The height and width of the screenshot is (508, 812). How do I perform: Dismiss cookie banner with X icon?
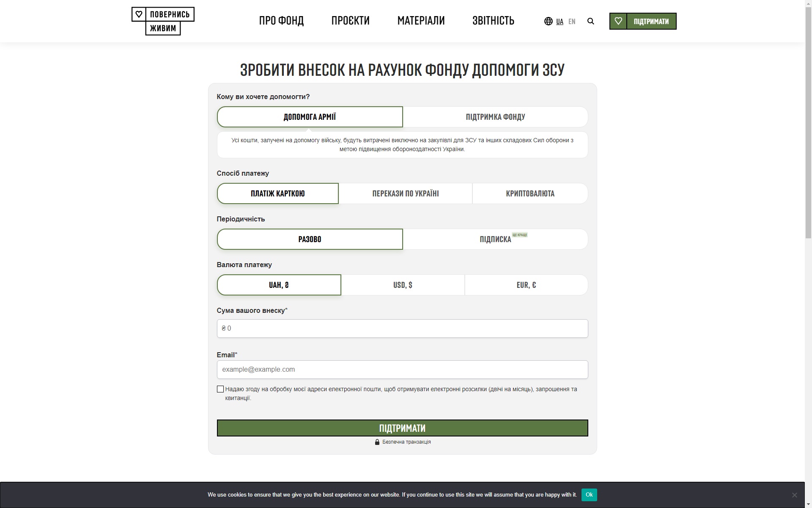[x=794, y=495]
